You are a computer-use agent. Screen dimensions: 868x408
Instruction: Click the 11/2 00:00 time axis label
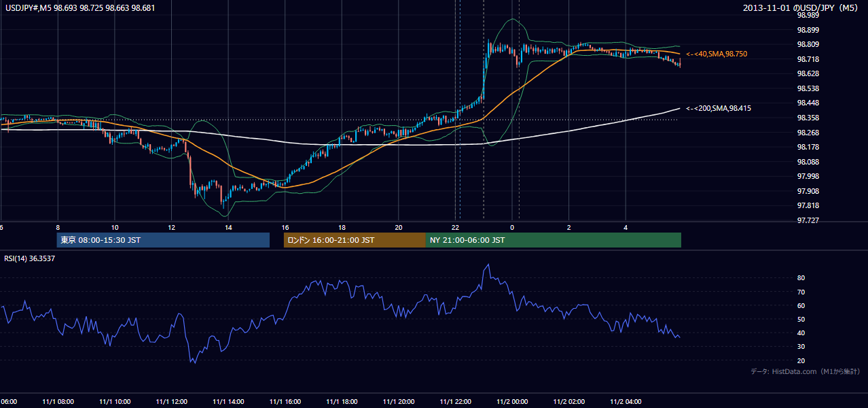512,401
